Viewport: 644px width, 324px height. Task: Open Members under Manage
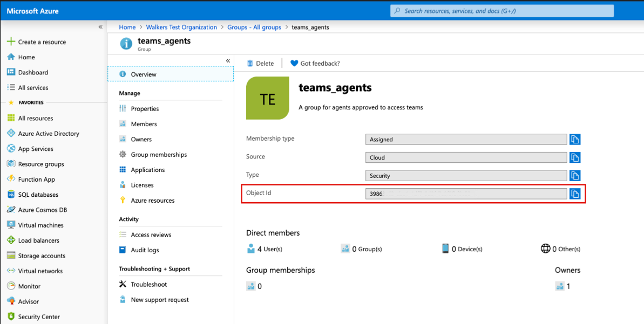[x=144, y=123]
